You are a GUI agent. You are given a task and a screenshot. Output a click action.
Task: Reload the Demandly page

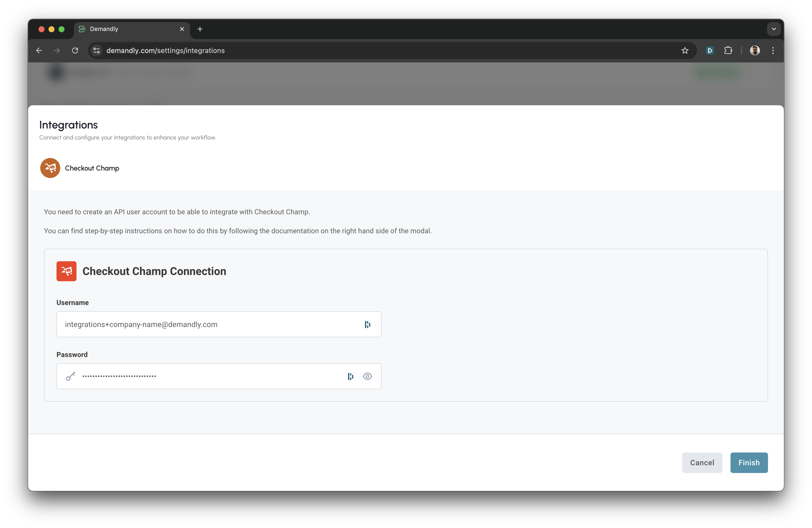pyautogui.click(x=75, y=50)
